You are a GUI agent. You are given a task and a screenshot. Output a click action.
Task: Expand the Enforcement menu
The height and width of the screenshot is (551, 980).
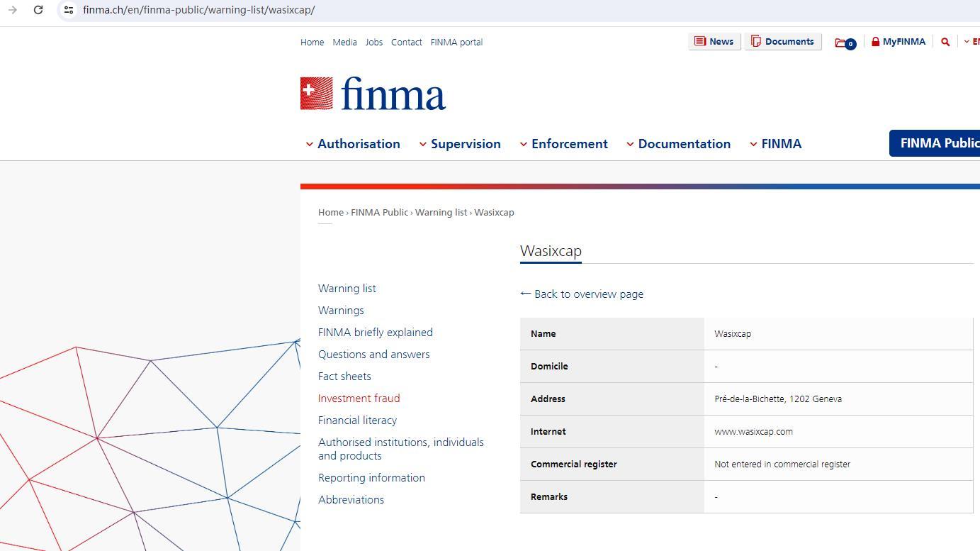point(564,144)
